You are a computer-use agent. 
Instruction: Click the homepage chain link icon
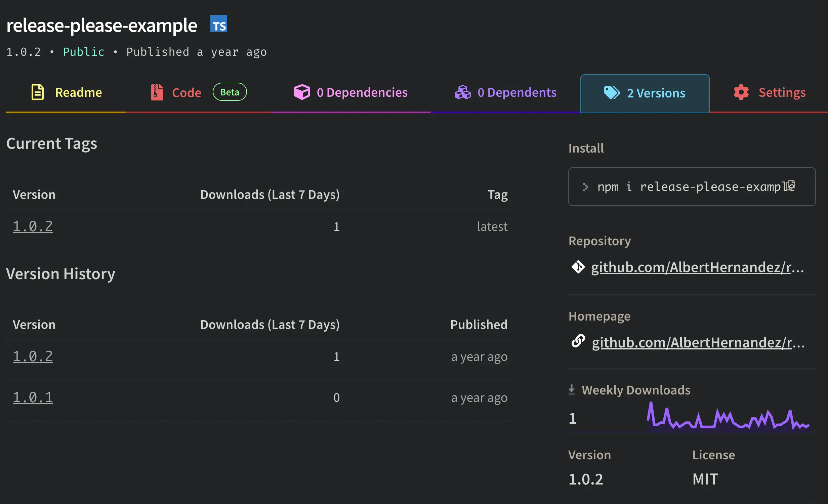(x=578, y=341)
